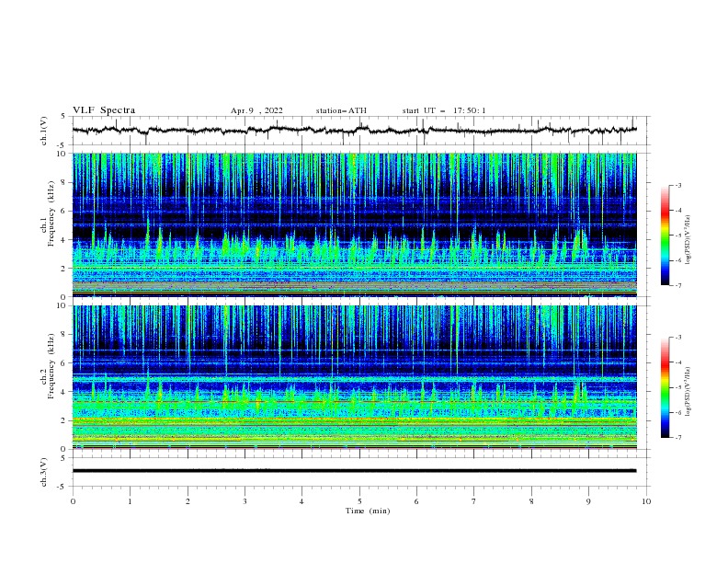Click the "6" tick on the time axis
This screenshot has width=728, height=563.
416,501
